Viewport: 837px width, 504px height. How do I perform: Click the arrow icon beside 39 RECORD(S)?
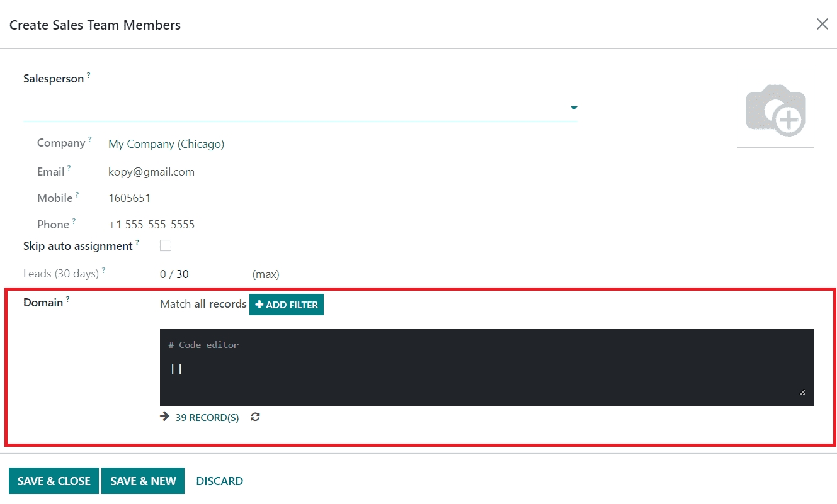(x=165, y=417)
